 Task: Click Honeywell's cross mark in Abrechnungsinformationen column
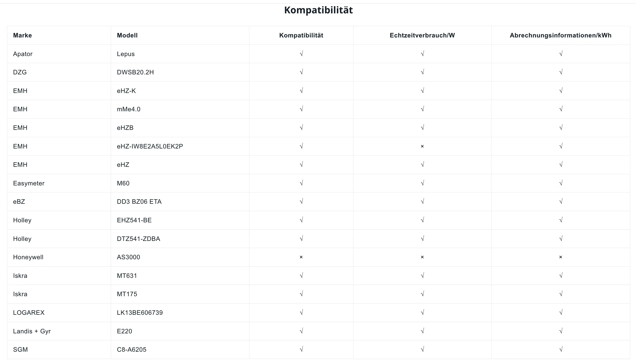point(561,257)
